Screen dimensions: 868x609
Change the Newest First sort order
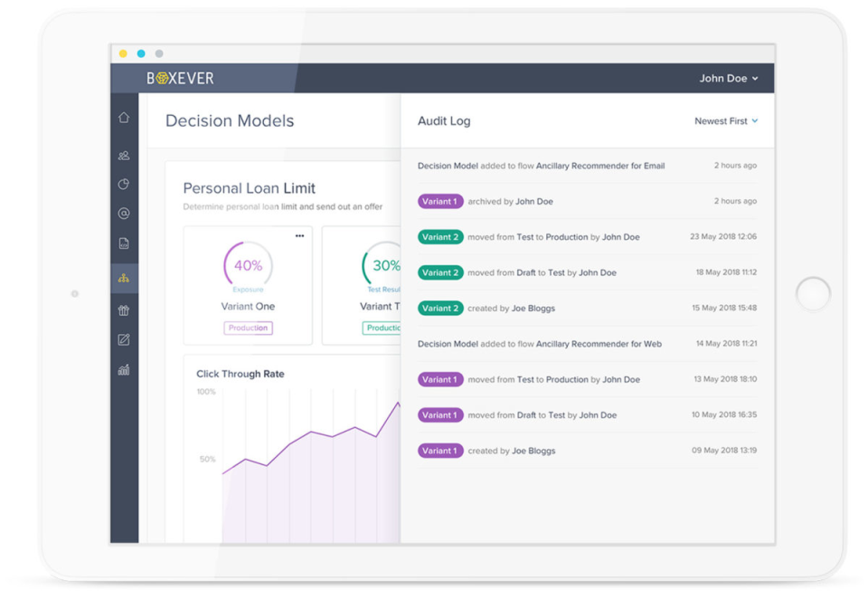tap(726, 120)
